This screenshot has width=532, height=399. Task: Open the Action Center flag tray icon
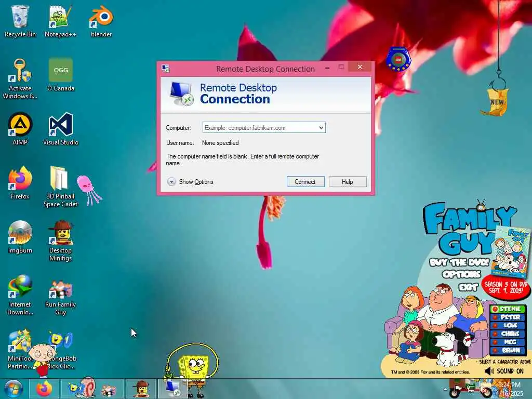pyautogui.click(x=457, y=389)
